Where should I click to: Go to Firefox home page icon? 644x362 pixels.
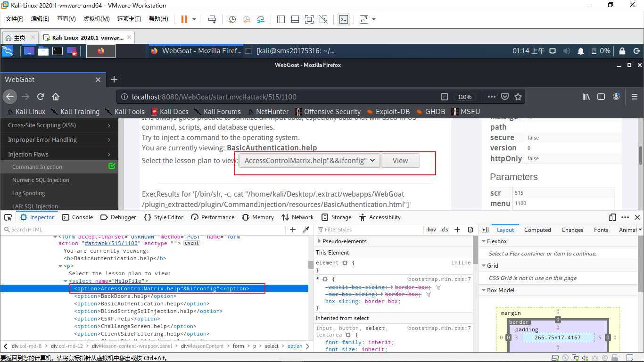point(56,97)
